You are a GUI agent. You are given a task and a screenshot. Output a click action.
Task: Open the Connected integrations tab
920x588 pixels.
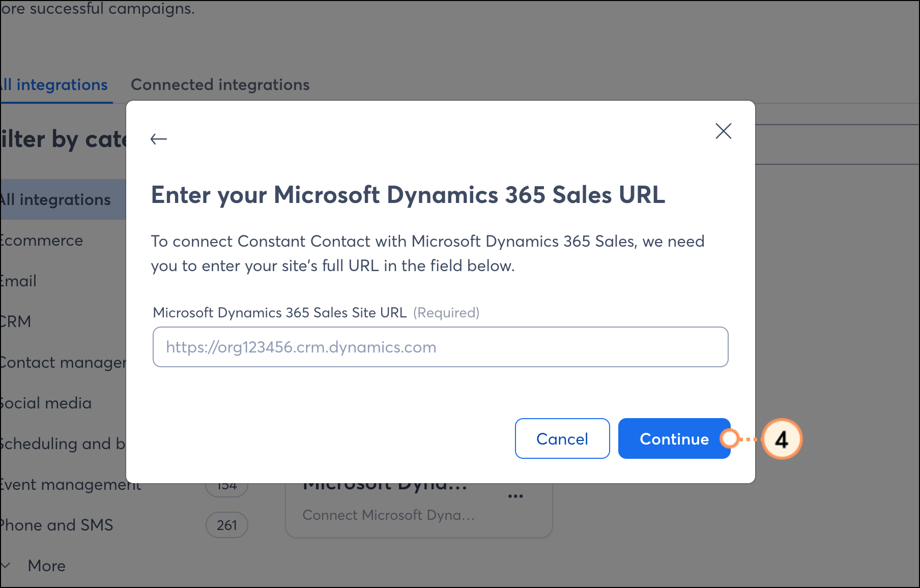[220, 84]
